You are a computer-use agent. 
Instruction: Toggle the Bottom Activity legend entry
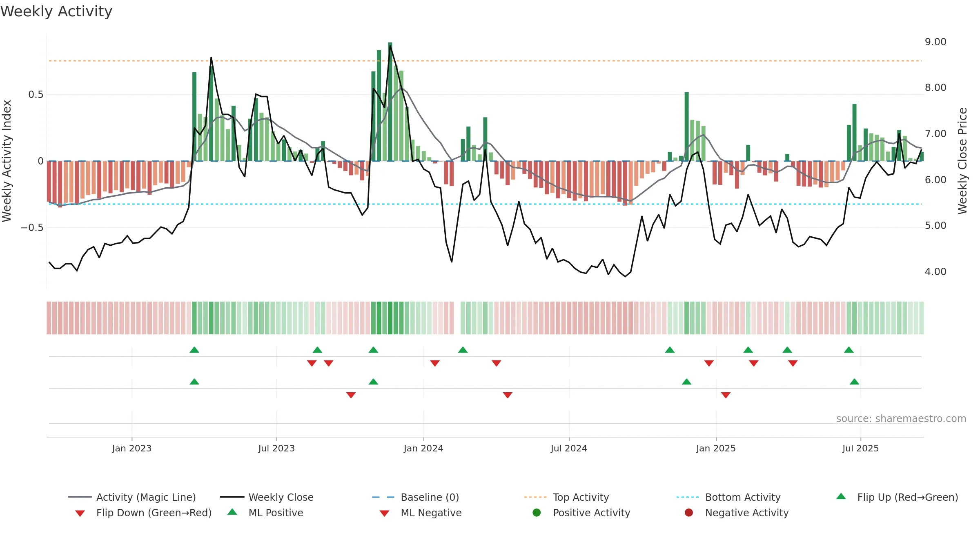point(728,497)
